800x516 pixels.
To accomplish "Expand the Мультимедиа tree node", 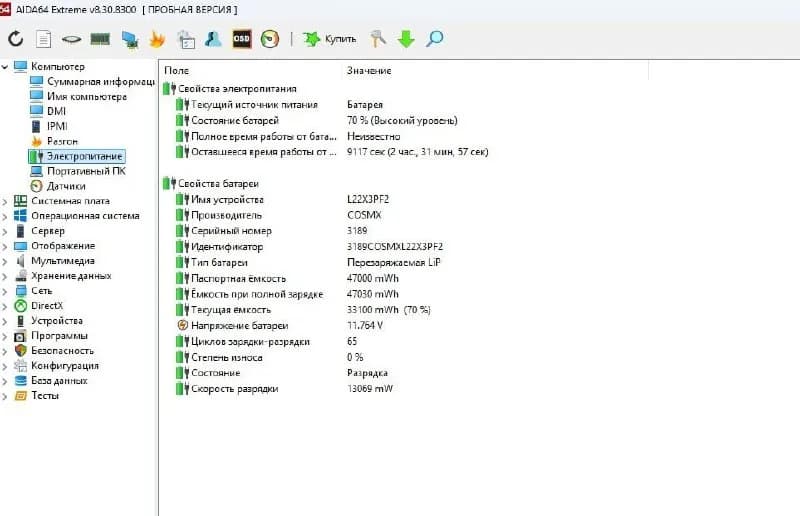I will click(x=5, y=261).
